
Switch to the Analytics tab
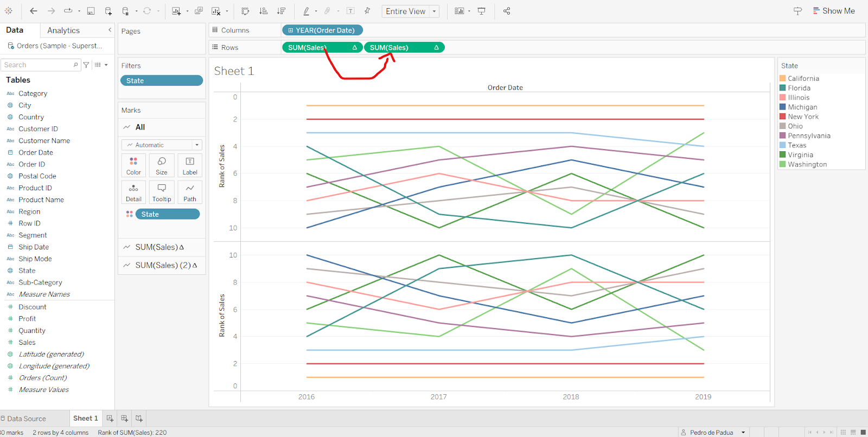63,30
